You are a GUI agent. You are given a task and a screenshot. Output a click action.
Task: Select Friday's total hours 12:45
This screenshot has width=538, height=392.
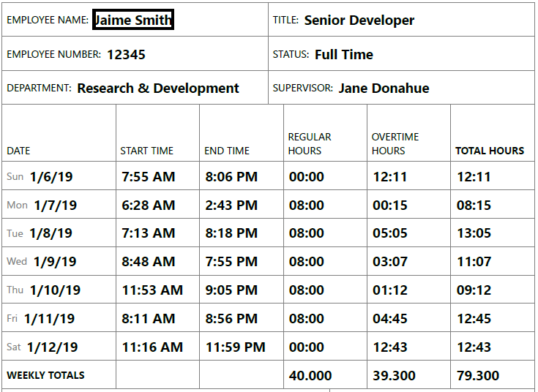[x=474, y=319]
